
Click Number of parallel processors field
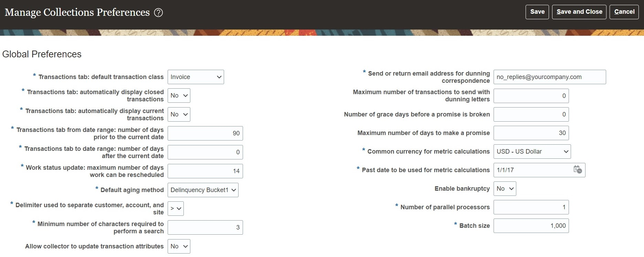531,207
